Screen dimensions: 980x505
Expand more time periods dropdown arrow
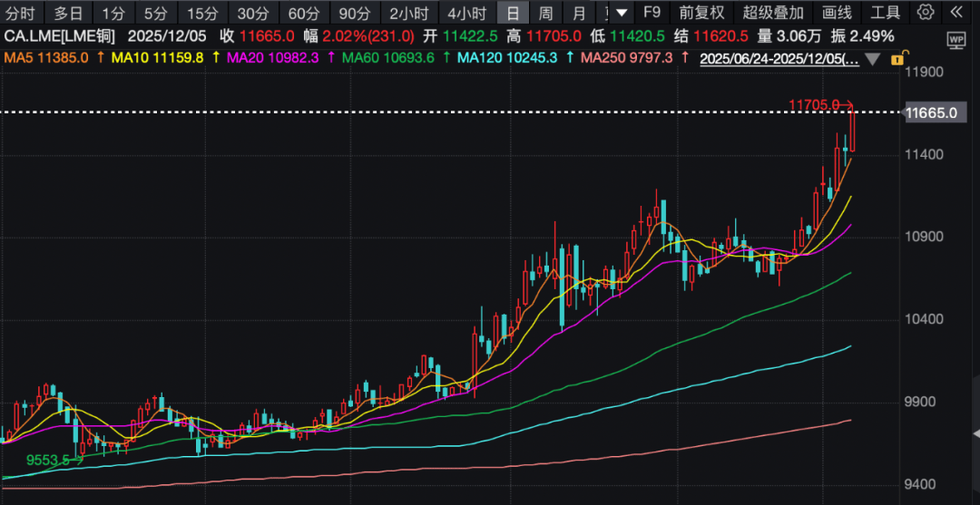click(x=621, y=13)
